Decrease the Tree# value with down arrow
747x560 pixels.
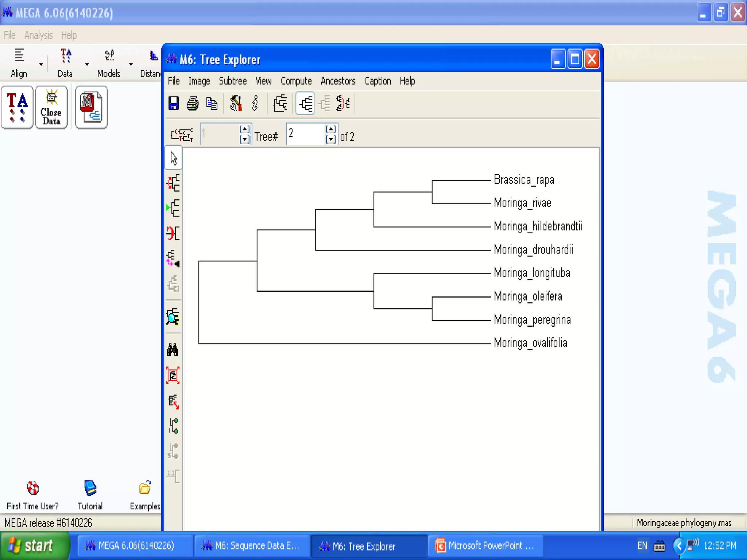pos(330,139)
